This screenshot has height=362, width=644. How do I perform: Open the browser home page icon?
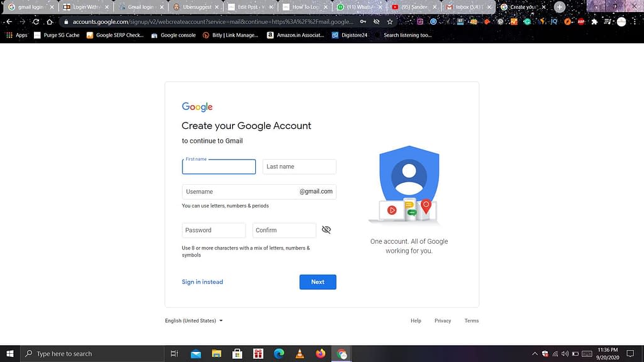pos(50,22)
